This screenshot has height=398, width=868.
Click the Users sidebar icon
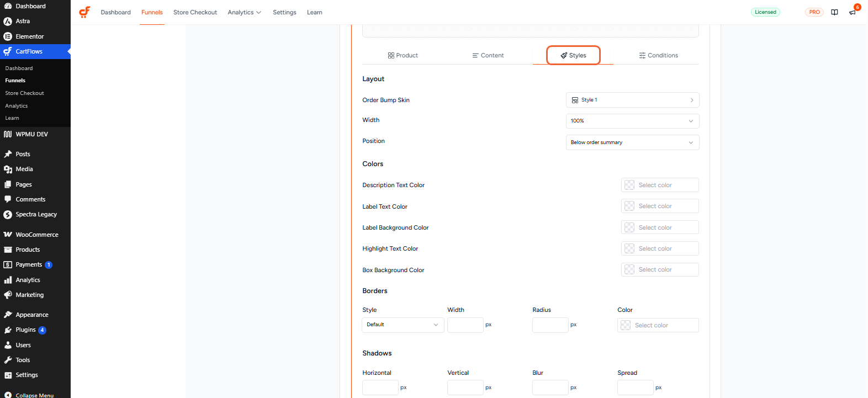point(8,345)
